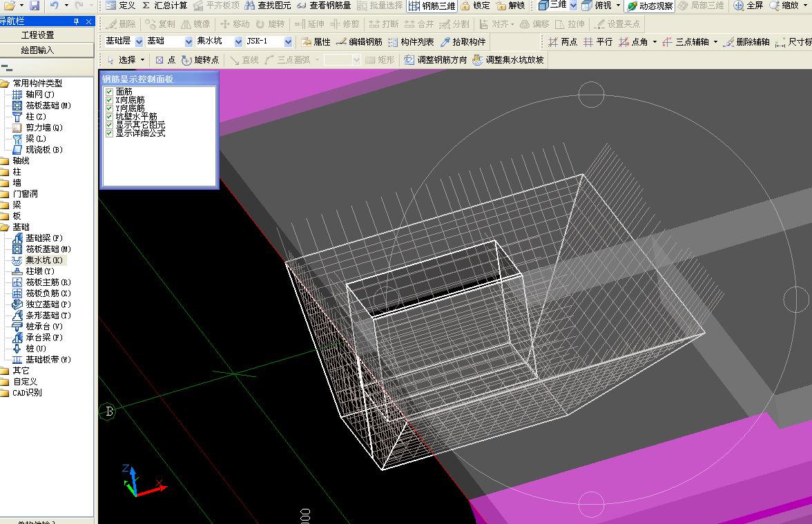Run 汇总计算 summary calculation
The height and width of the screenshot is (524, 812).
tap(164, 6)
